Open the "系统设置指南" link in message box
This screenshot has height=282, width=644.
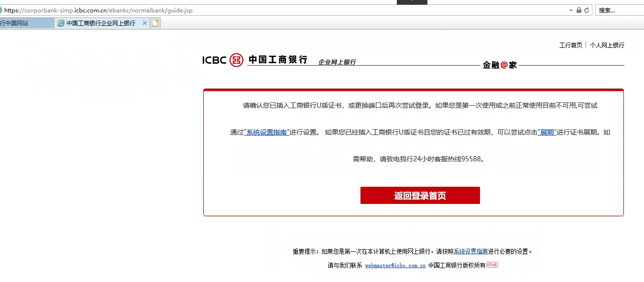tap(267, 132)
